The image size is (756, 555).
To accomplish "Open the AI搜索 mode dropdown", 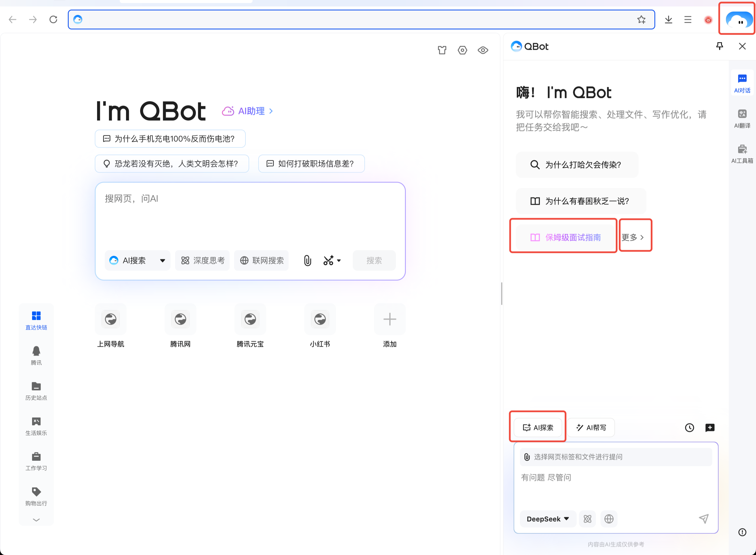I will [137, 260].
